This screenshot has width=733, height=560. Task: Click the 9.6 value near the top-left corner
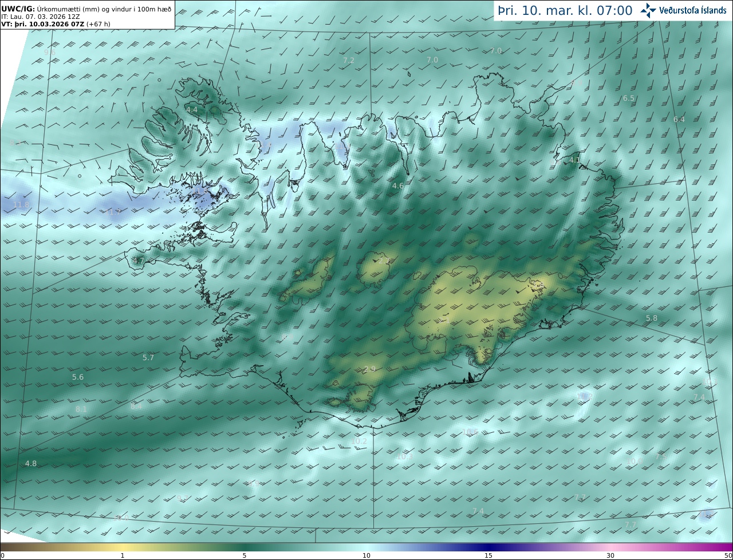(x=50, y=52)
